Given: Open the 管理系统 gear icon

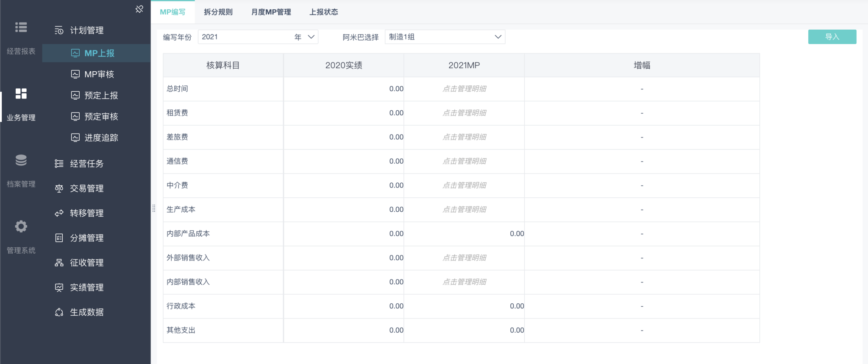Looking at the screenshot, I should coord(21,226).
